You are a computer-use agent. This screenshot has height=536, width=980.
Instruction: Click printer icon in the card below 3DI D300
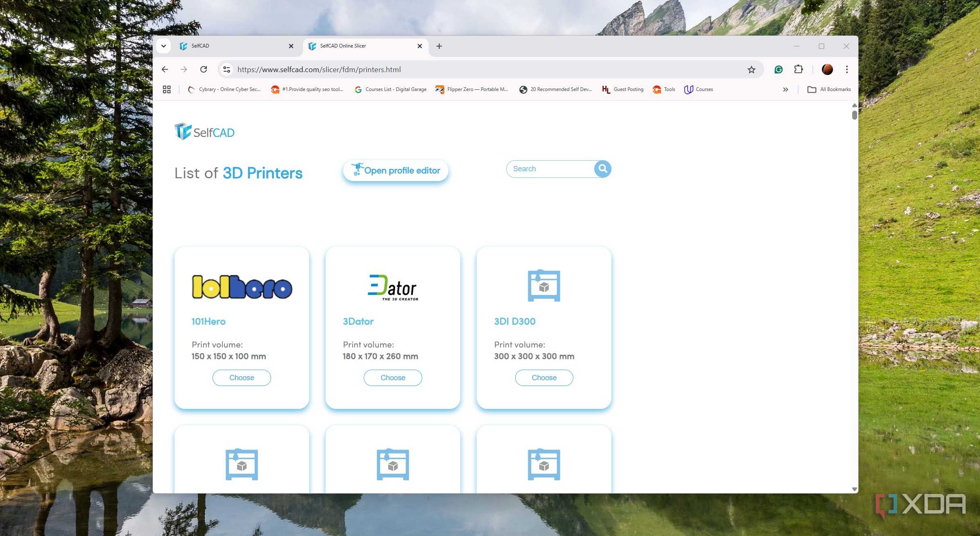544,465
